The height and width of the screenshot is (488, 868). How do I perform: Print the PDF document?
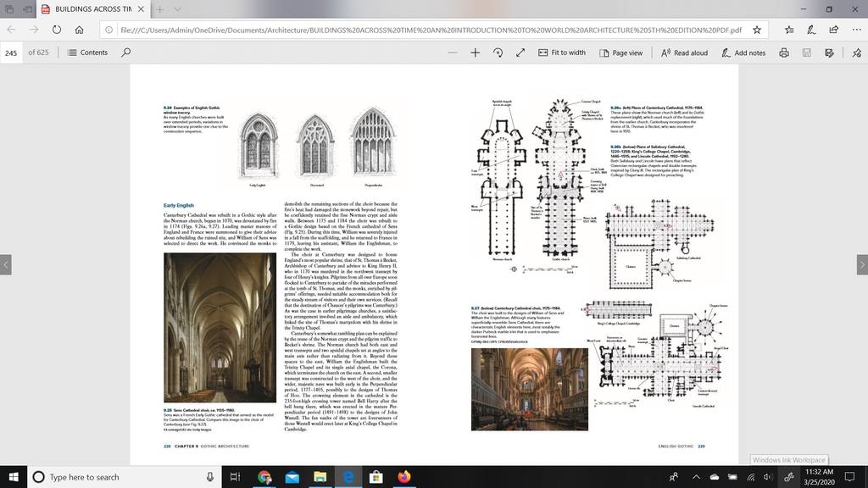click(784, 53)
